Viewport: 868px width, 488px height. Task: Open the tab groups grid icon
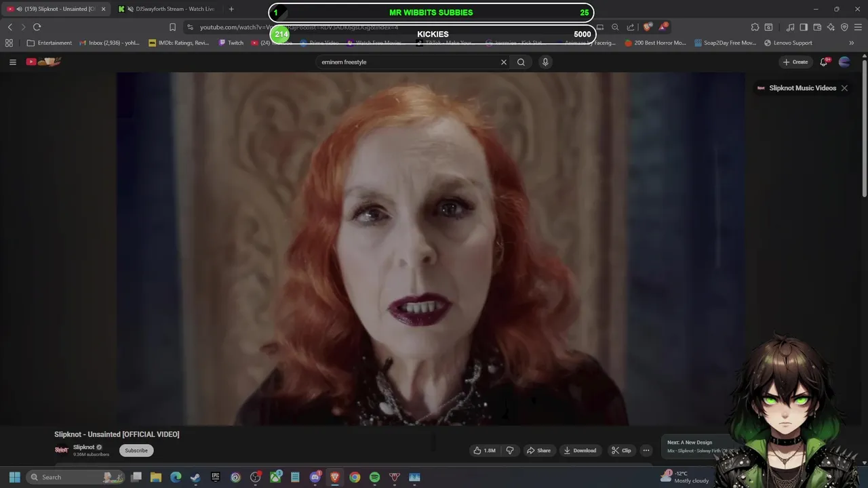click(x=9, y=43)
